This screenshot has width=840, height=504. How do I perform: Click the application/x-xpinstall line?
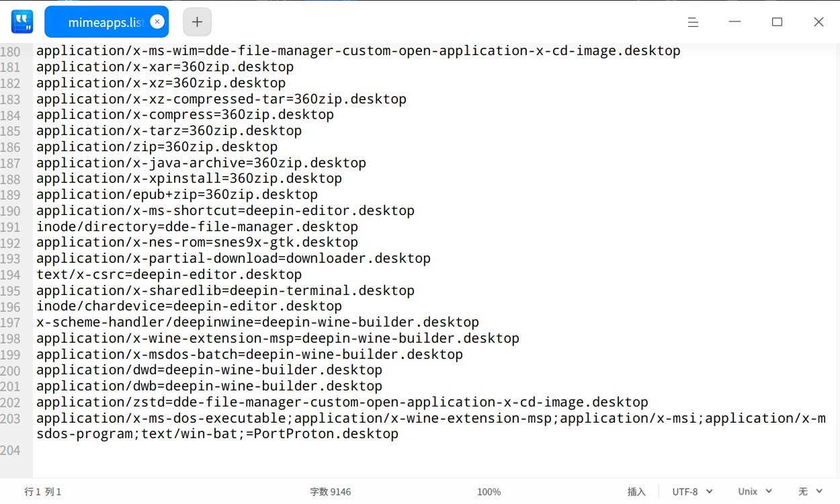pyautogui.click(x=189, y=179)
